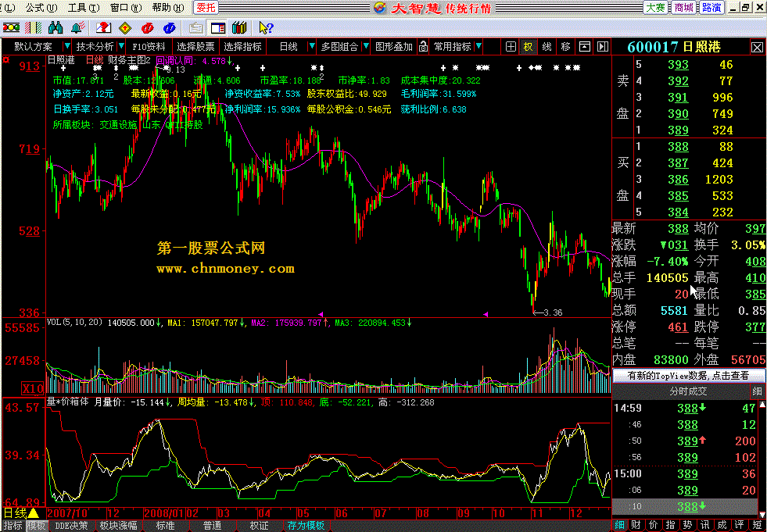The height and width of the screenshot is (532, 767).
Task: Click the 常用指标 button
Action: [x=453, y=47]
